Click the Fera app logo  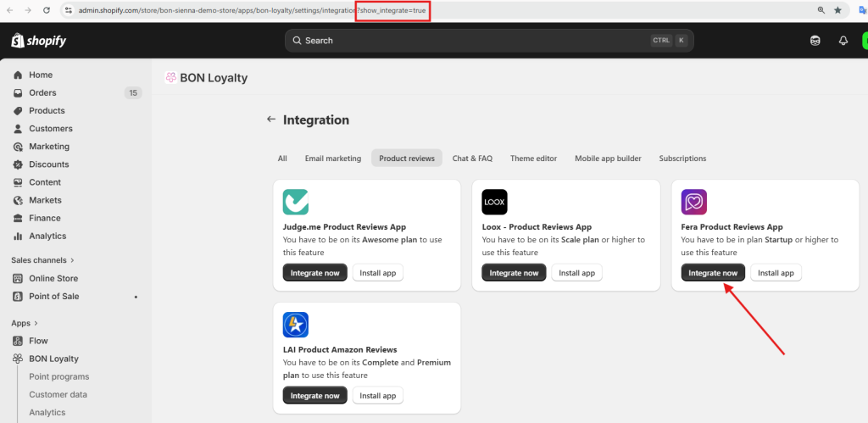(x=693, y=202)
